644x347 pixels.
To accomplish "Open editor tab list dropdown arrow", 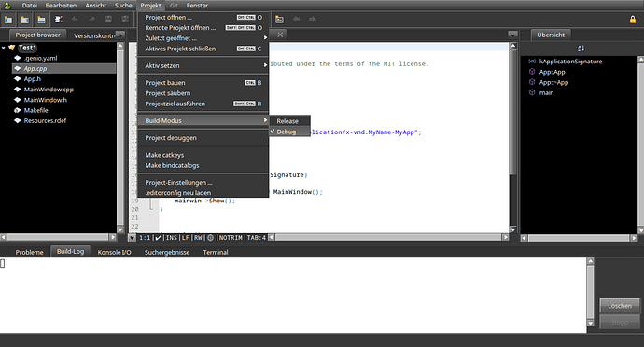I will click(512, 35).
